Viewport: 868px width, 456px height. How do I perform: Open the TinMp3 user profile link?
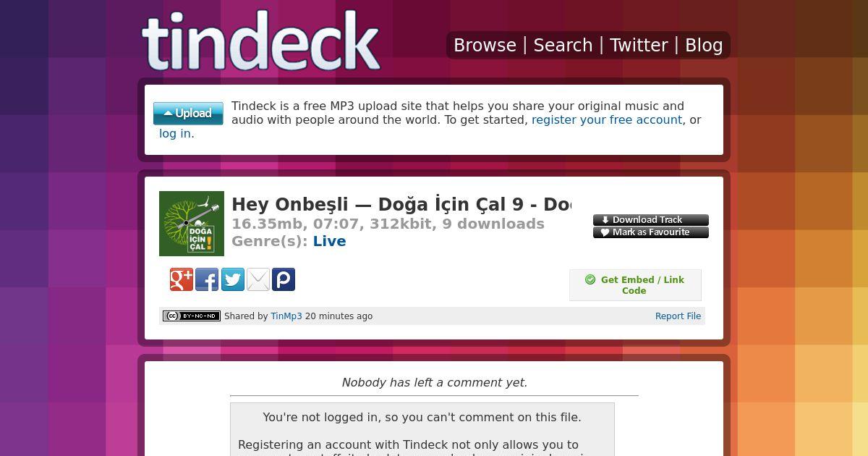(x=286, y=316)
